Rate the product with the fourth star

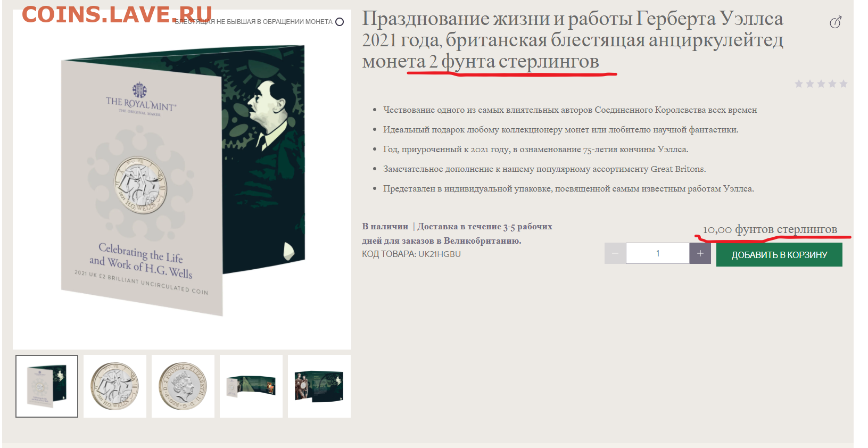(832, 84)
